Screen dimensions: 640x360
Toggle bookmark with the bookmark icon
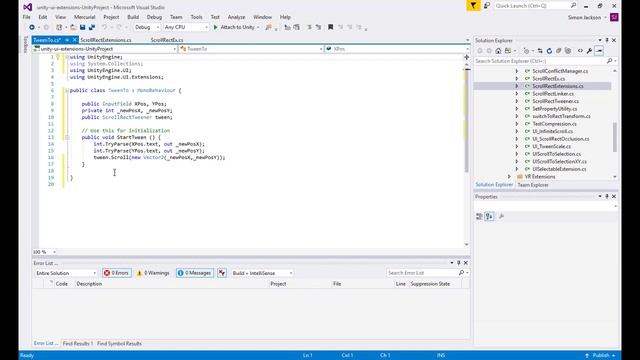(x=331, y=27)
